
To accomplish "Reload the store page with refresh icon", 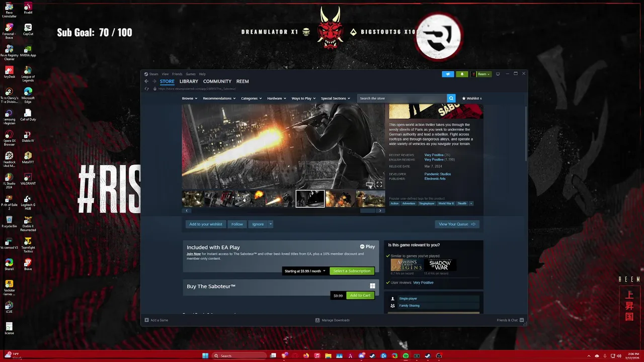I will coord(147,88).
